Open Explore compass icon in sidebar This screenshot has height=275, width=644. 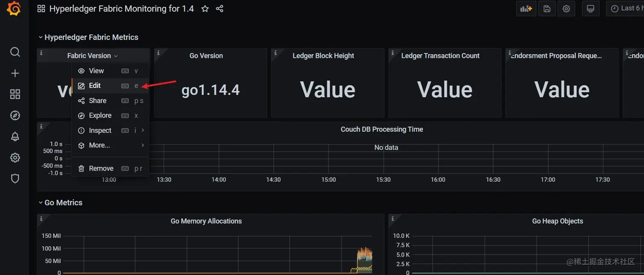(x=15, y=115)
